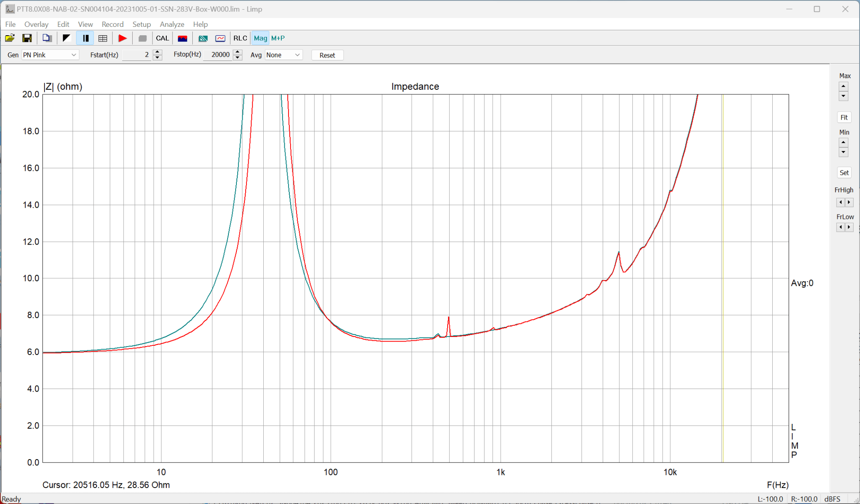Open the Analyze menu
The image size is (860, 504).
(x=172, y=24)
